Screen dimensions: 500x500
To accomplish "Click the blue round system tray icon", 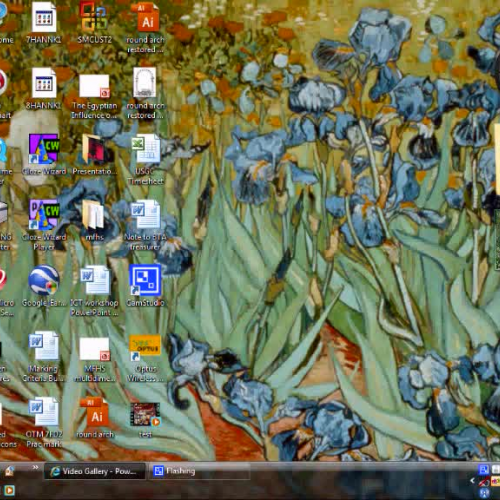I will pos(484,493).
